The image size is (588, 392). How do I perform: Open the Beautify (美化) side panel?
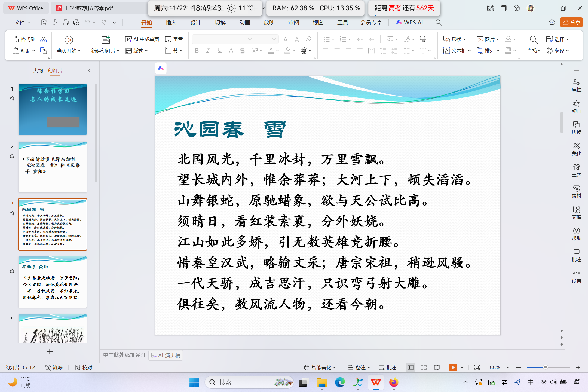(576, 149)
